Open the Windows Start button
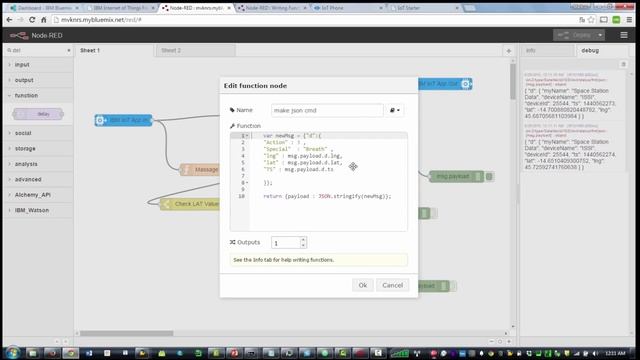 point(12,353)
